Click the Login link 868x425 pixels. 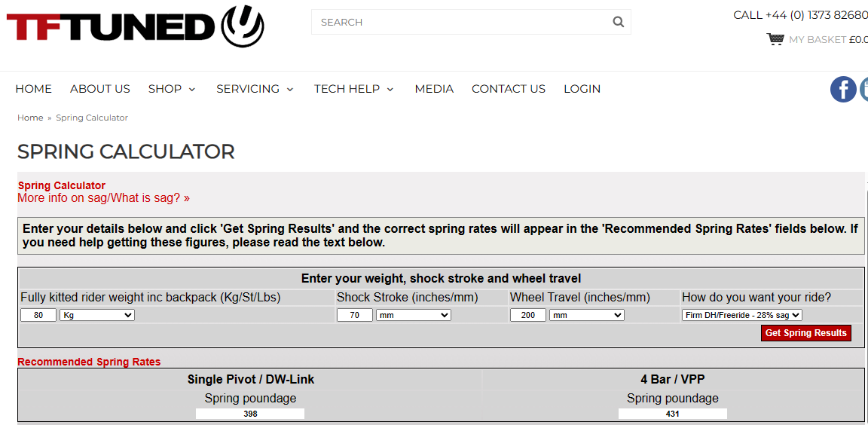582,89
